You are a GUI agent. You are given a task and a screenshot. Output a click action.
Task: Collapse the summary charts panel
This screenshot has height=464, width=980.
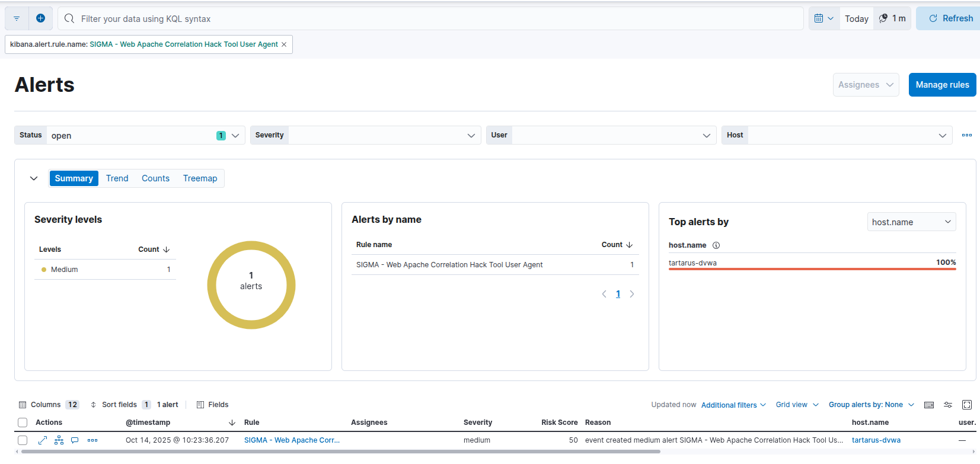[34, 178]
